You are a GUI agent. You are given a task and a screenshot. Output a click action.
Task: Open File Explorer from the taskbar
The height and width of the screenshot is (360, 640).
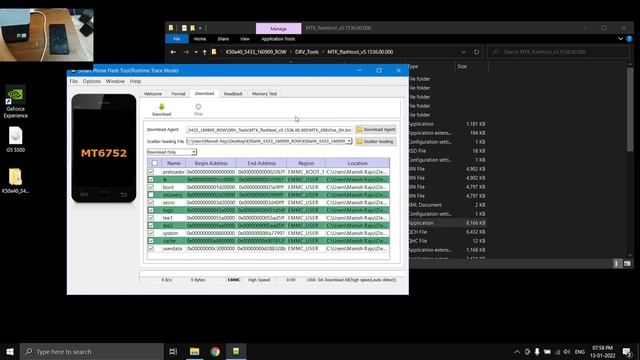194,351
